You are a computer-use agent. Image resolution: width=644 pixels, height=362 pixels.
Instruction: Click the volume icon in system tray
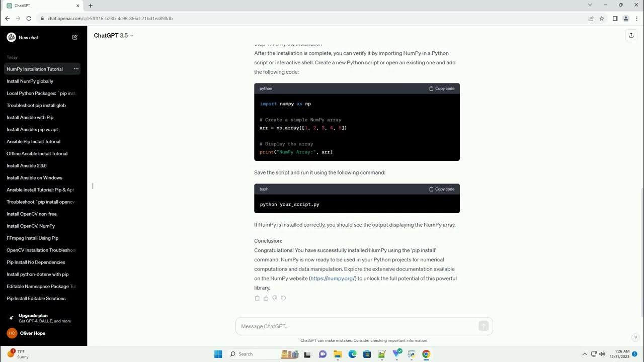coord(602,354)
